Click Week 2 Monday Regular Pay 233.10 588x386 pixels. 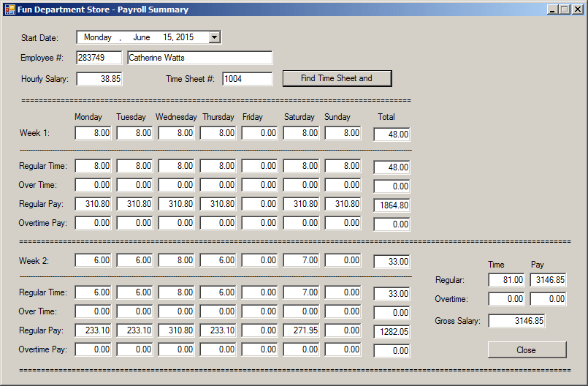click(93, 330)
